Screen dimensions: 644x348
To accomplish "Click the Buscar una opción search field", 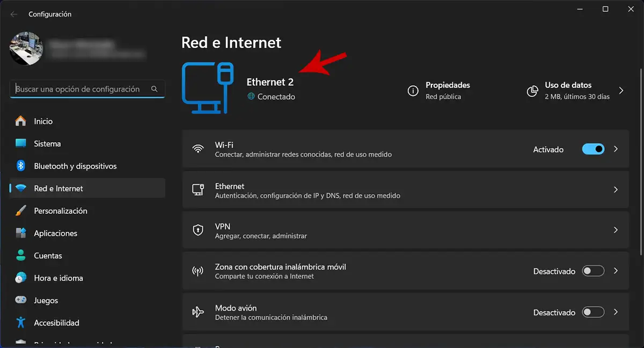I will (x=80, y=89).
